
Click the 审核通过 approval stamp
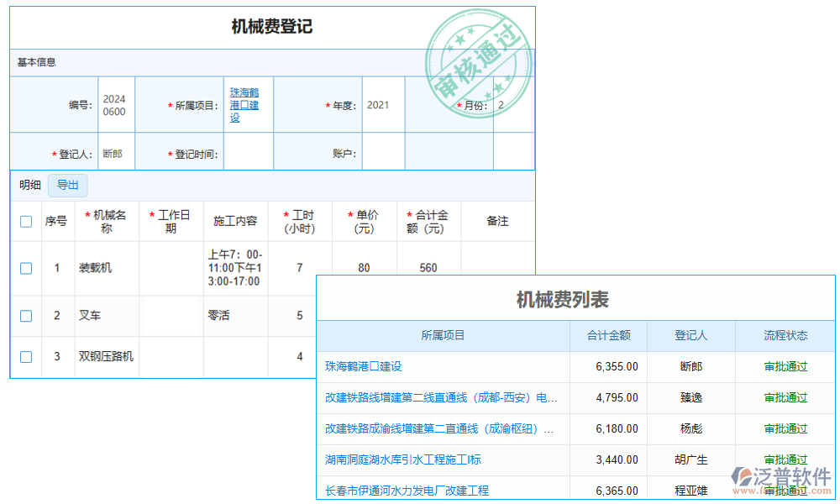(x=479, y=59)
